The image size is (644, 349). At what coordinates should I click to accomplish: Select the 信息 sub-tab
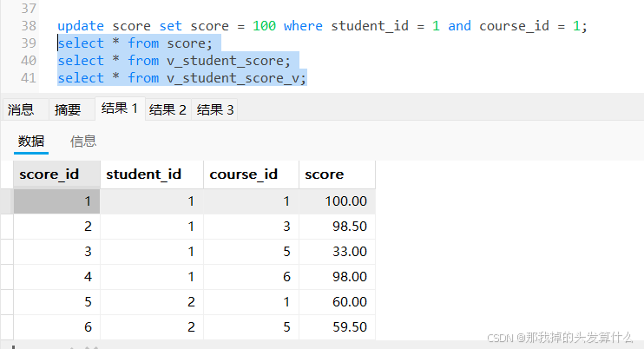83,142
